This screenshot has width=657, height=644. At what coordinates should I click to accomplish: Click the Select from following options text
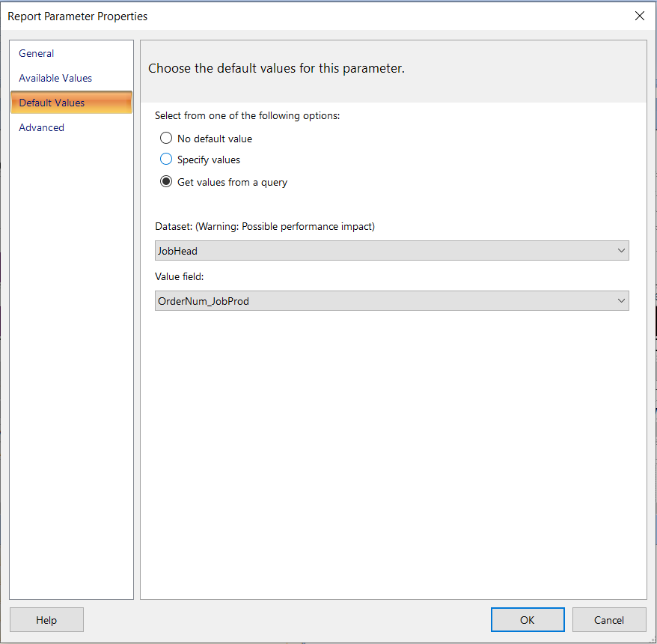247,116
